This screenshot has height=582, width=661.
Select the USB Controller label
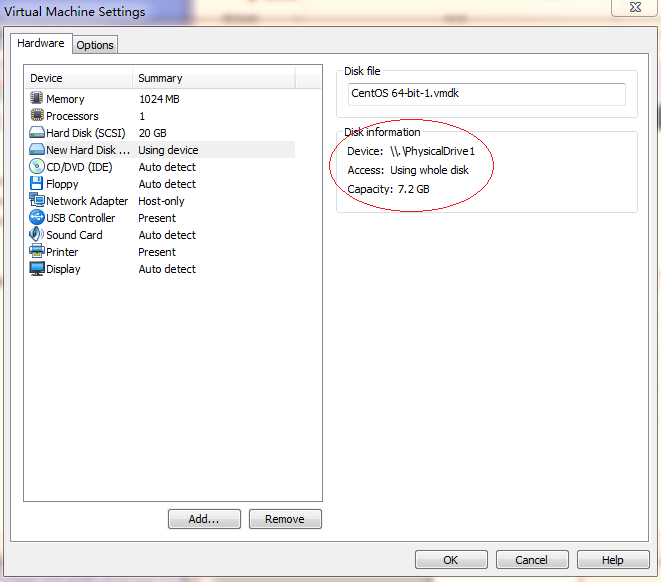(81, 218)
